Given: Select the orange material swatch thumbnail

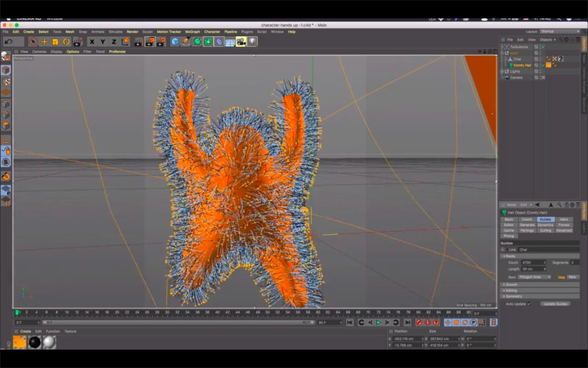Looking at the screenshot, I should pos(20,342).
